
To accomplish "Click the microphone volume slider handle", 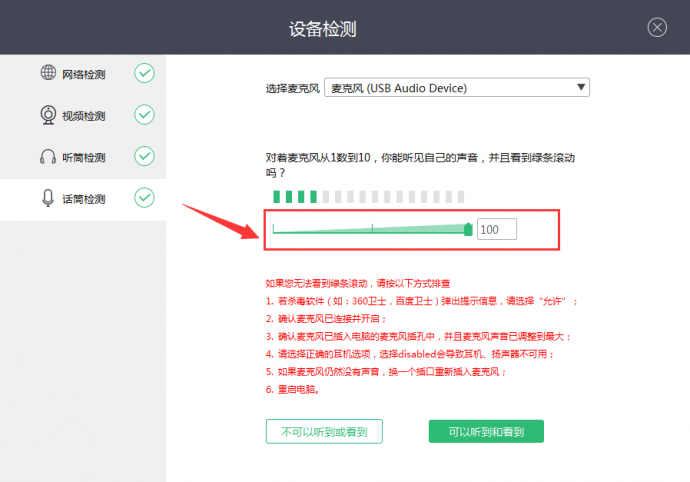I will point(469,230).
